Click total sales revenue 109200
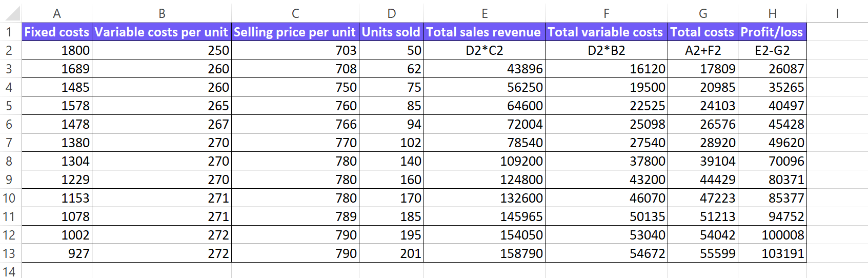This screenshot has height=278, width=868. pyautogui.click(x=485, y=161)
